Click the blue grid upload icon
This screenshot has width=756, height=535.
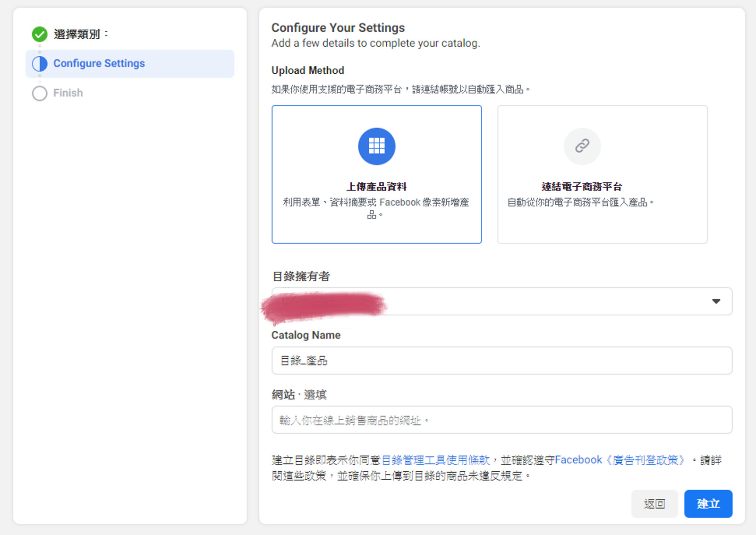(x=376, y=146)
